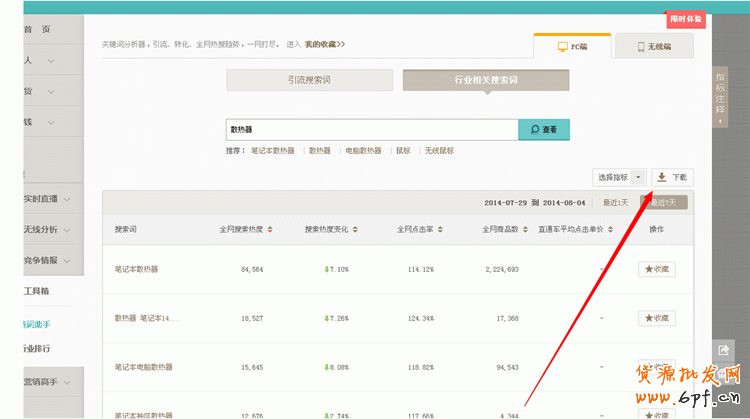Select the 引流搜索词 tab

310,80
